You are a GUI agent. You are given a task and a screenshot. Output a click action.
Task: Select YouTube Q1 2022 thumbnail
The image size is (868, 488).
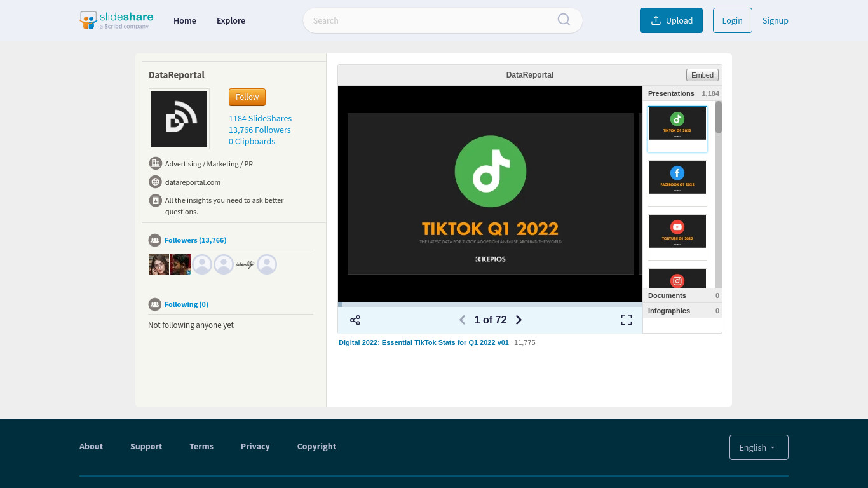[677, 237]
